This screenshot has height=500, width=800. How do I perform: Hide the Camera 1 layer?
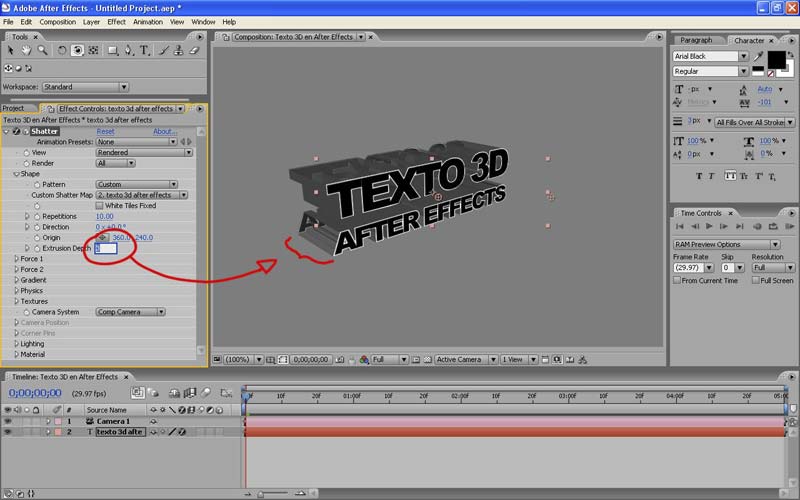(8, 421)
